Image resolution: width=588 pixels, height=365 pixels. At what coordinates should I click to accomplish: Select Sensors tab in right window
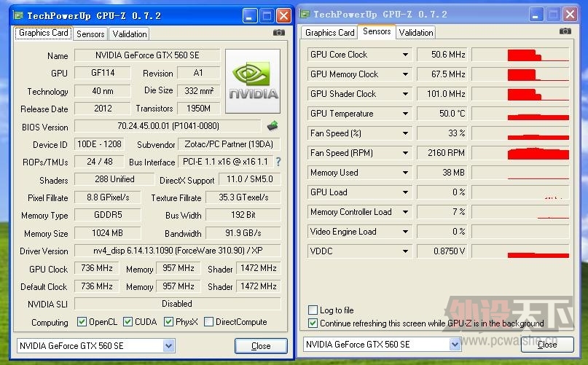pos(377,31)
